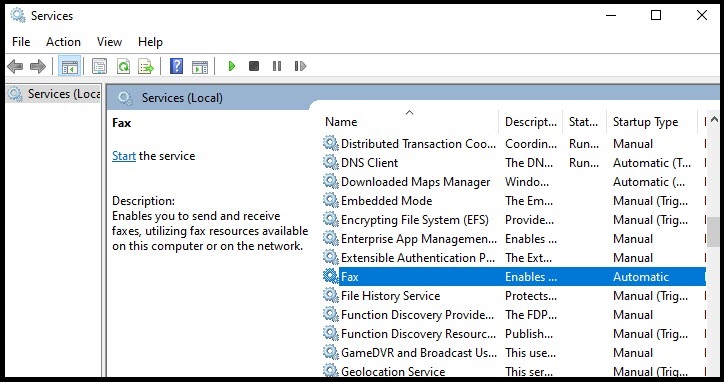This screenshot has height=382, width=724.
Task: Click the Refresh toolbar icon
Action: [123, 67]
